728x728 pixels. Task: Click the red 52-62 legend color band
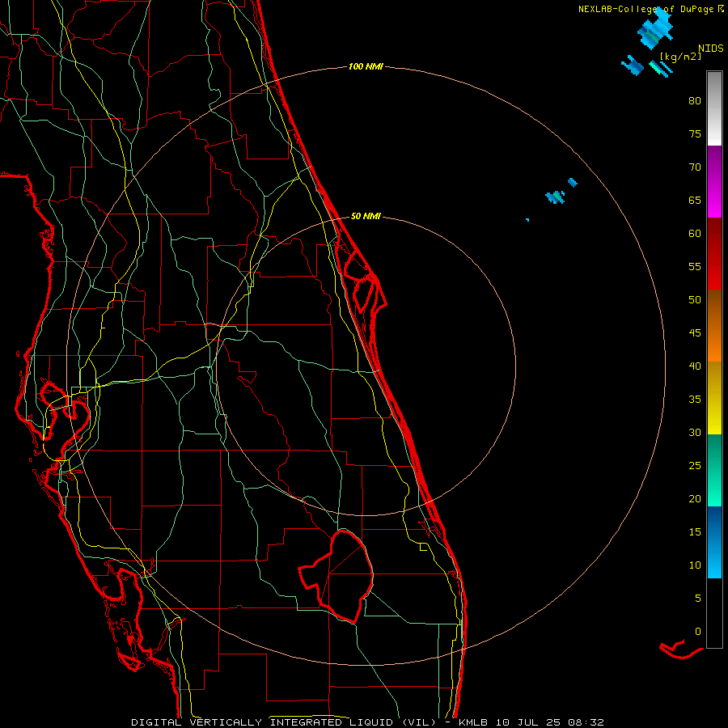(714, 253)
